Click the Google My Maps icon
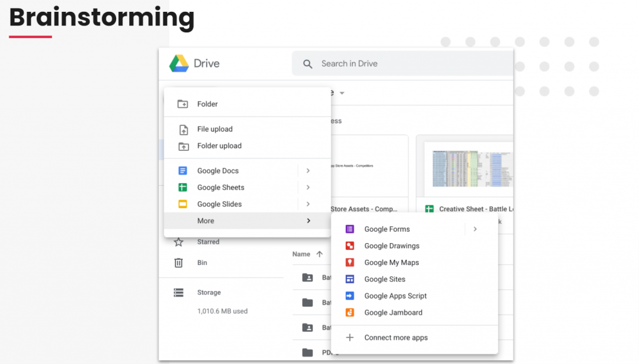Image resolution: width=639 pixels, height=364 pixels. 349,262
